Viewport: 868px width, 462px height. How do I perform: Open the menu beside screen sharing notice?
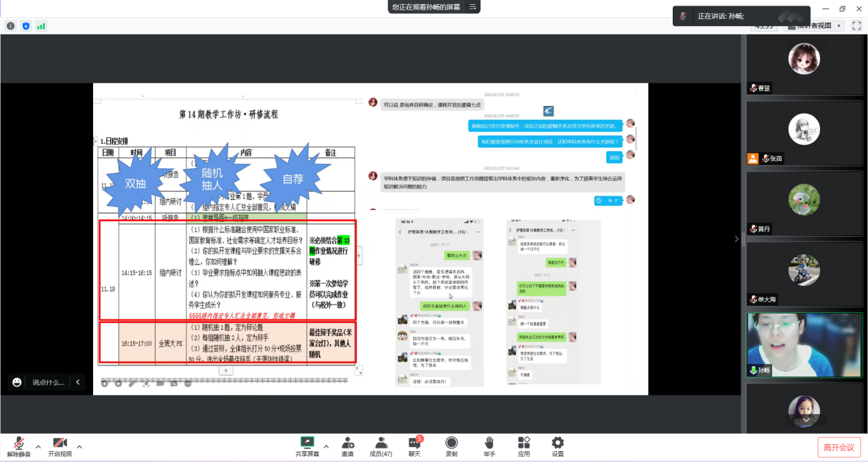coord(472,7)
